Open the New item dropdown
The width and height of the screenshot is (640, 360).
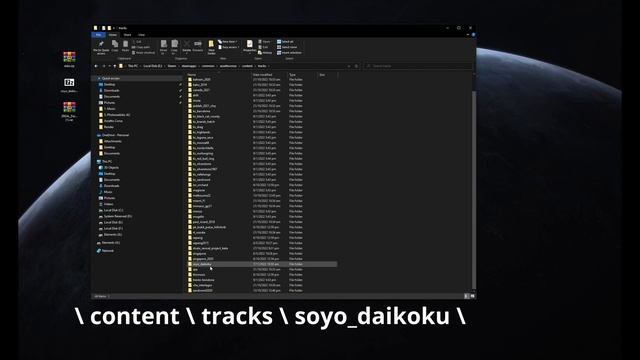tap(228, 42)
